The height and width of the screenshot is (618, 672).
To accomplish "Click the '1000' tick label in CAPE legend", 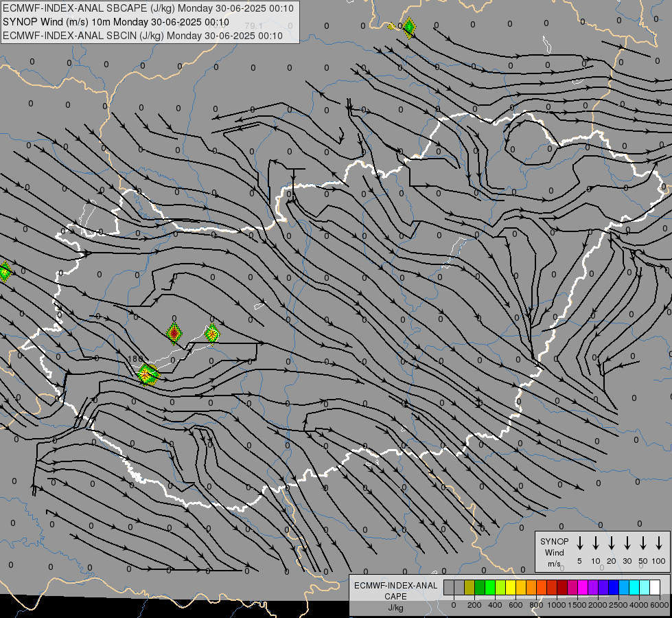I will [556, 605].
